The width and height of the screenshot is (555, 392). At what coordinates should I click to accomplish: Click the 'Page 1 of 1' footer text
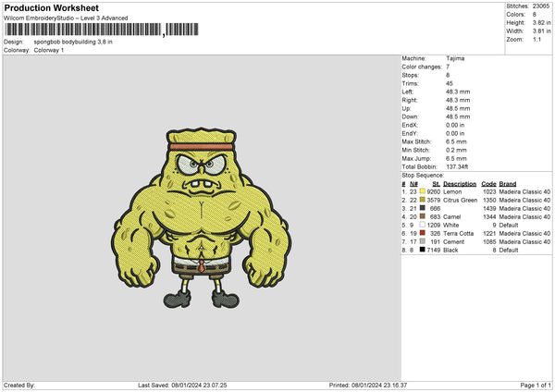(x=536, y=385)
